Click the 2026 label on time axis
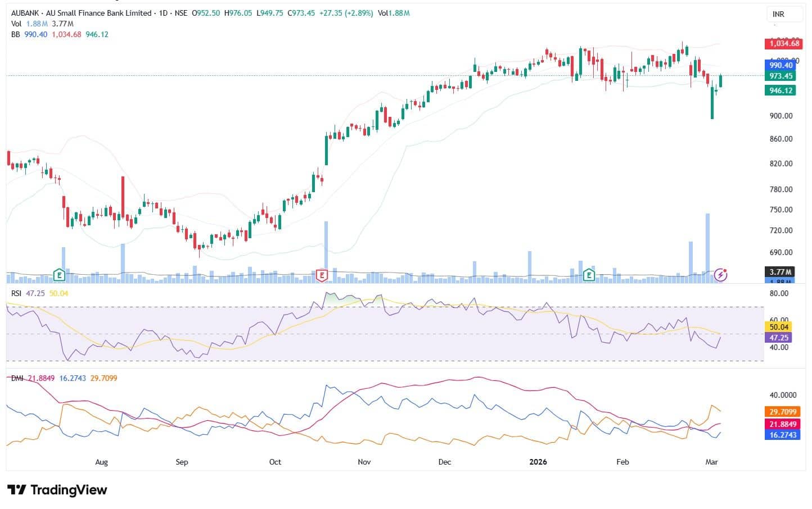Viewport: 812px width, 509px height. (x=538, y=462)
